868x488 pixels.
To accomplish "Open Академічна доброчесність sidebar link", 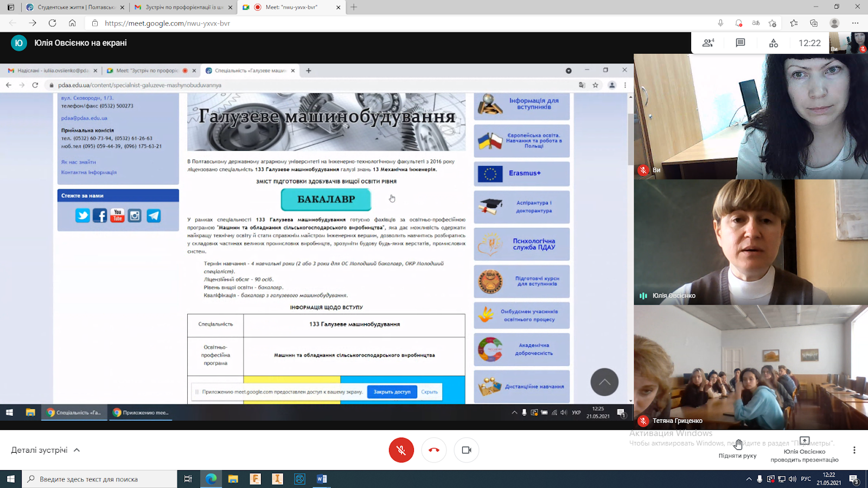I will [522, 349].
